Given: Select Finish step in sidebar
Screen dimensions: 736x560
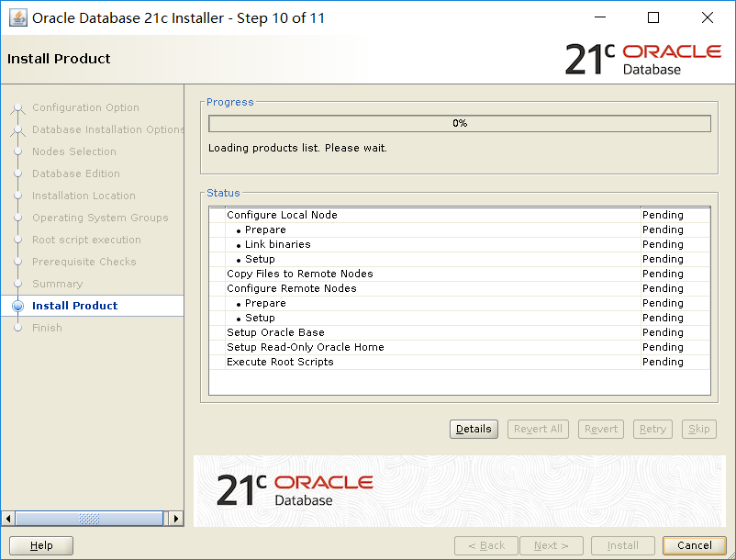Looking at the screenshot, I should pyautogui.click(x=47, y=328).
